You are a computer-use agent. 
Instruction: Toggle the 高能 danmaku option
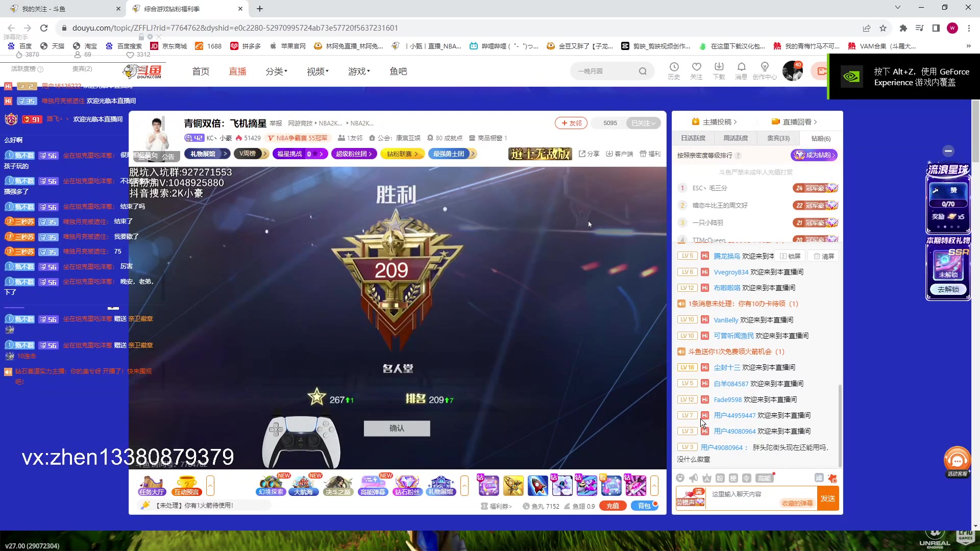pos(764,478)
